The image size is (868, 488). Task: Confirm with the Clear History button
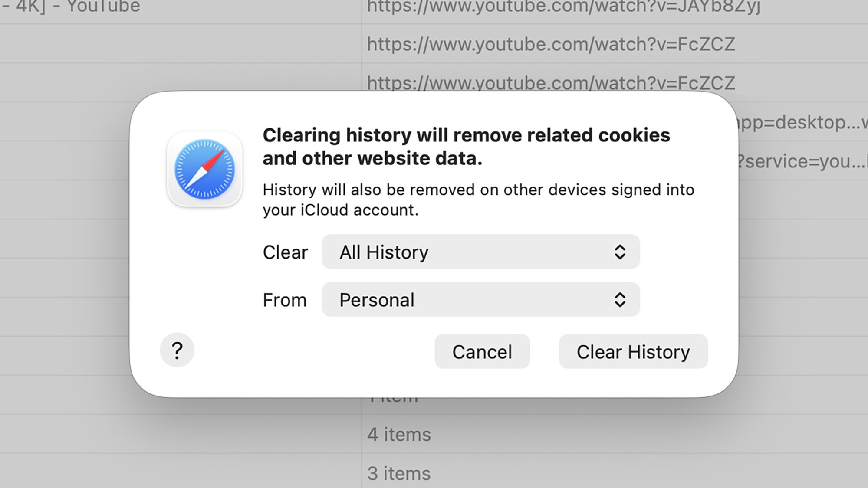click(x=633, y=352)
